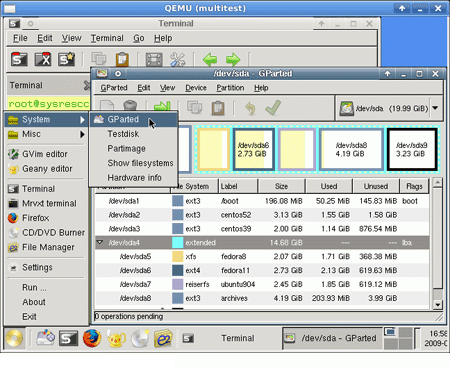Expand the System submenu arrow
The height and width of the screenshot is (369, 450).
(x=82, y=120)
